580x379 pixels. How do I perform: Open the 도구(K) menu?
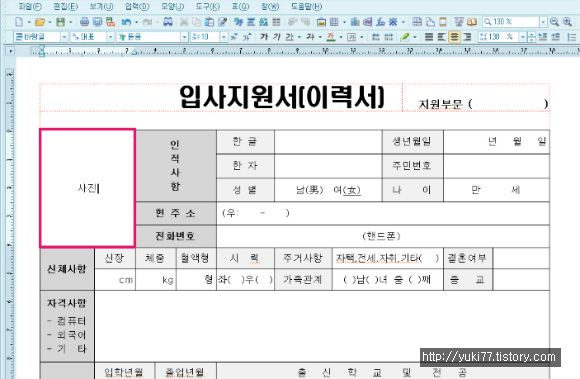coord(208,6)
